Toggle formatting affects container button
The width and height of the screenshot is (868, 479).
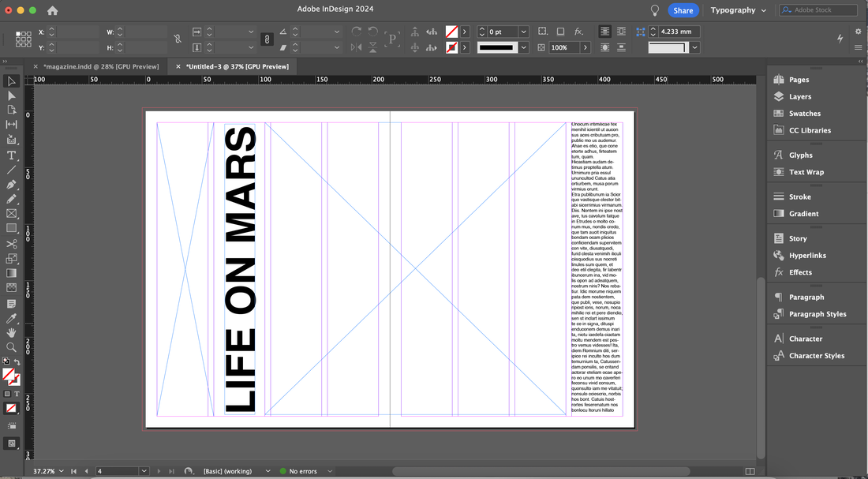click(7, 394)
